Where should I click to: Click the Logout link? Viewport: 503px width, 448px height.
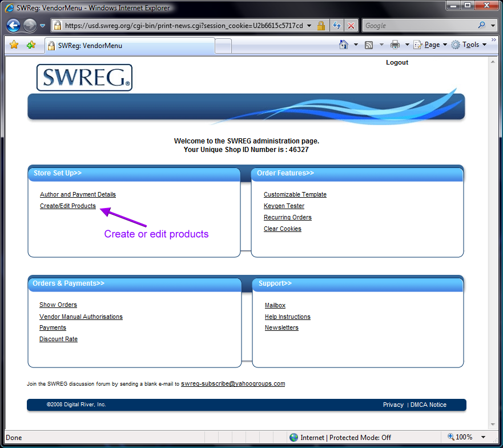[397, 62]
